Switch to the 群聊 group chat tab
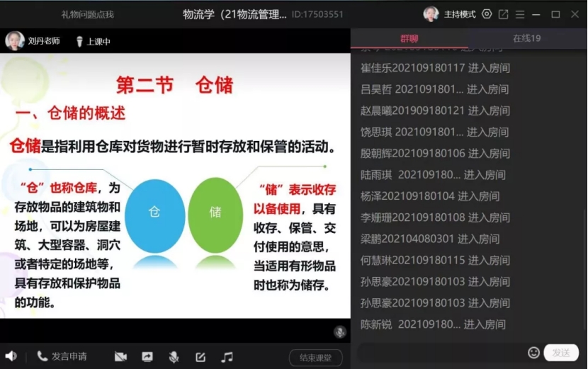 pyautogui.click(x=409, y=38)
